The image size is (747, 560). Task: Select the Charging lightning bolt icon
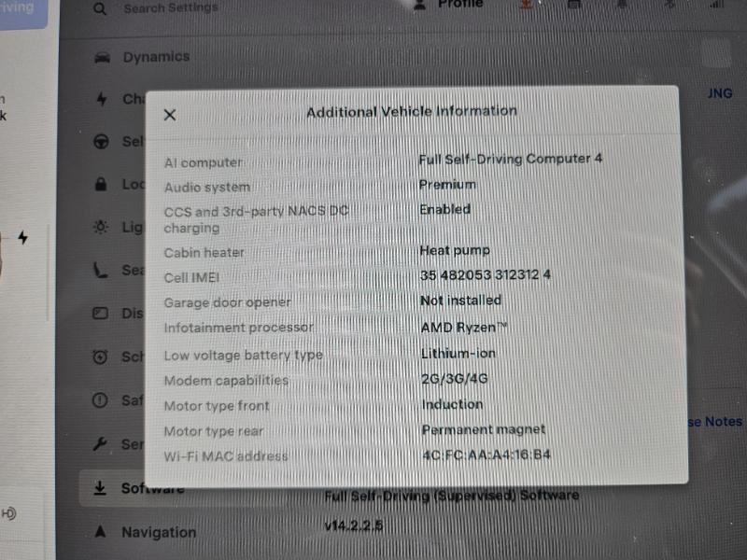coord(102,99)
